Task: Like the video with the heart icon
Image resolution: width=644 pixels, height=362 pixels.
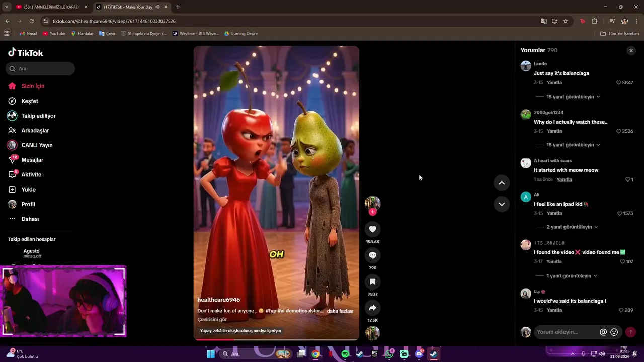Action: (x=372, y=229)
